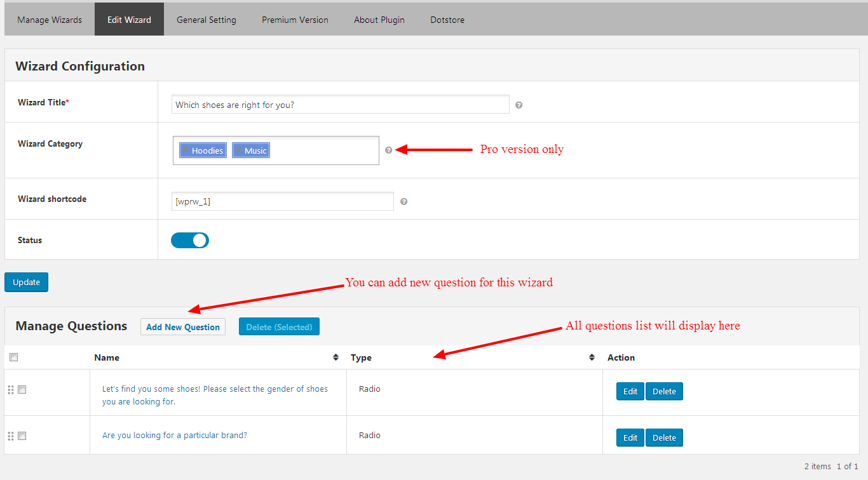Tick the checkbox for the gender of shoes question
868x480 pixels.
pyautogui.click(x=22, y=390)
